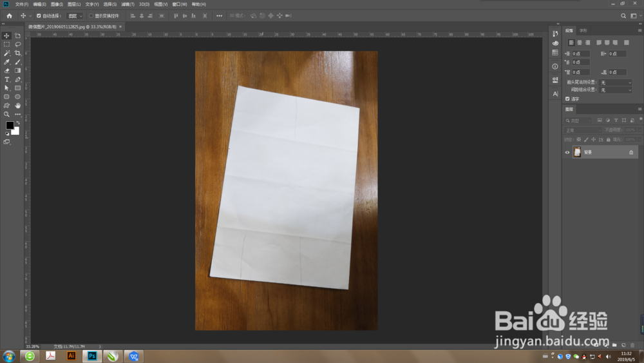Open the 文件(F) menu
This screenshot has width=644, height=363.
click(x=22, y=4)
